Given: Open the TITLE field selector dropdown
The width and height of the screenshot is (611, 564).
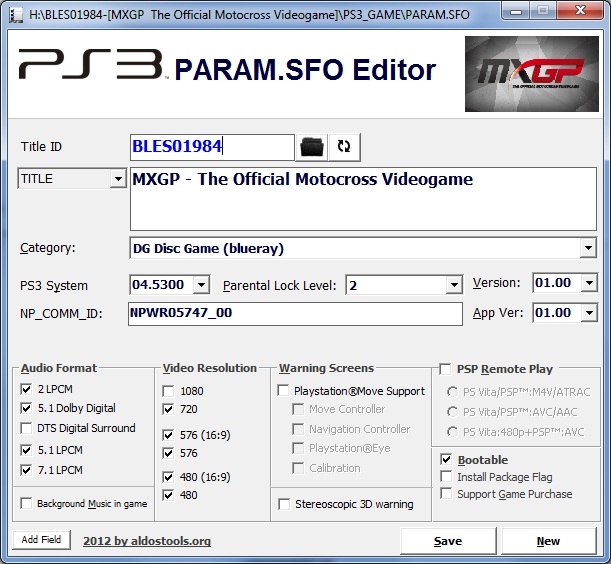Looking at the screenshot, I should point(117,179).
